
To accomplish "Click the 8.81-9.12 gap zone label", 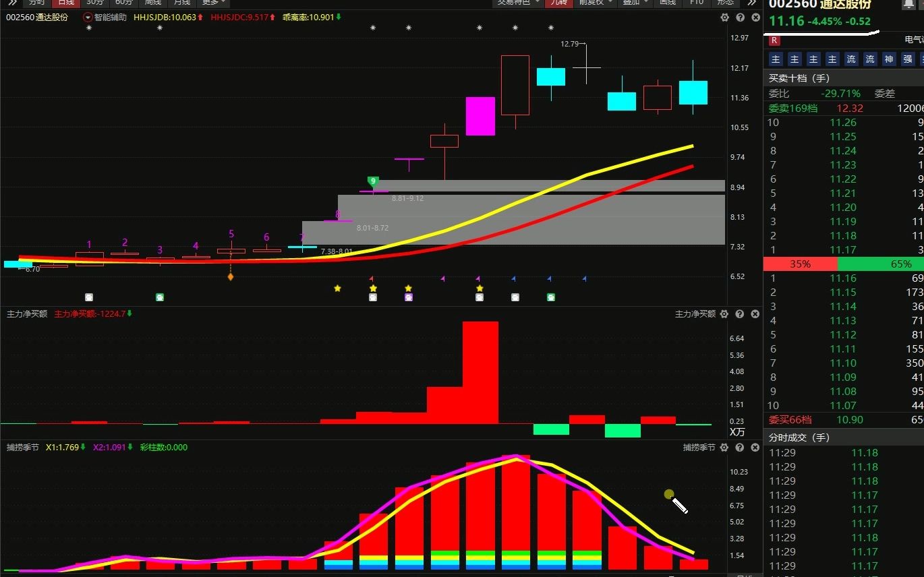I will coord(408,199).
